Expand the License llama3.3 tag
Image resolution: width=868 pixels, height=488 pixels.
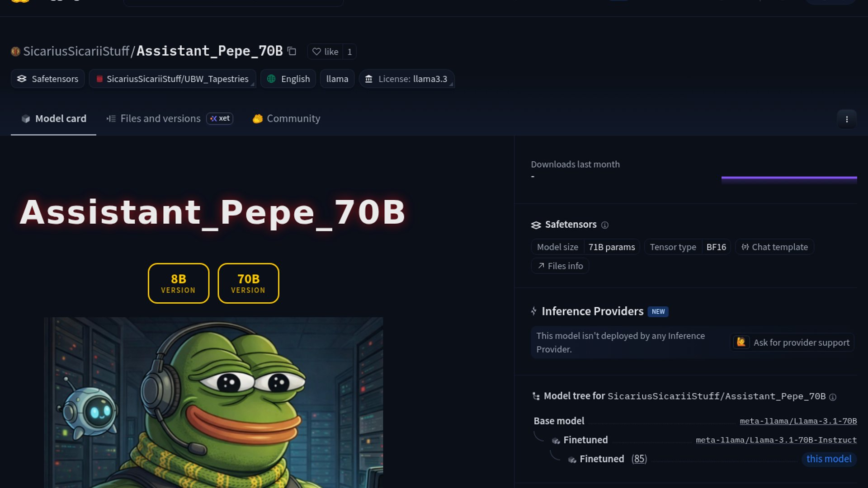[x=407, y=79]
